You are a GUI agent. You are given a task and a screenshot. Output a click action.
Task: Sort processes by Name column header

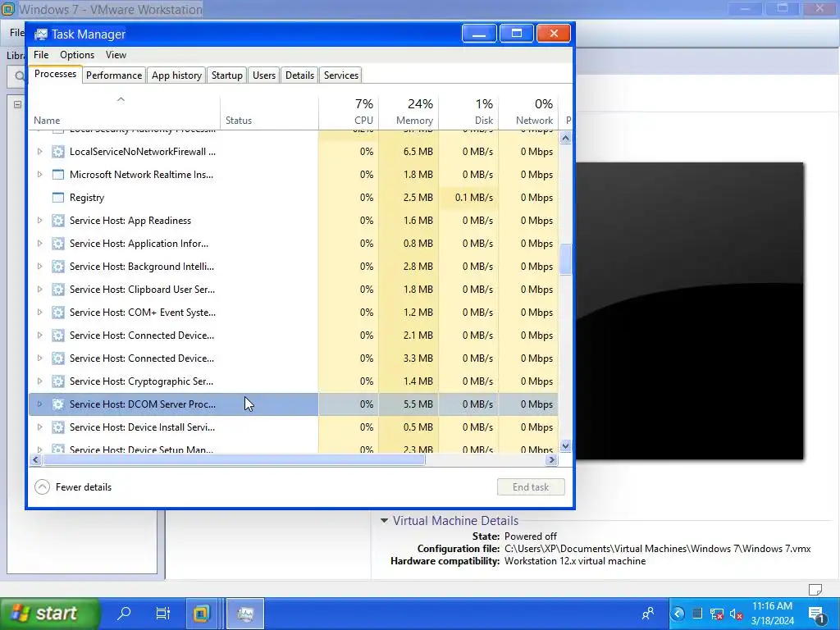[x=125, y=112]
